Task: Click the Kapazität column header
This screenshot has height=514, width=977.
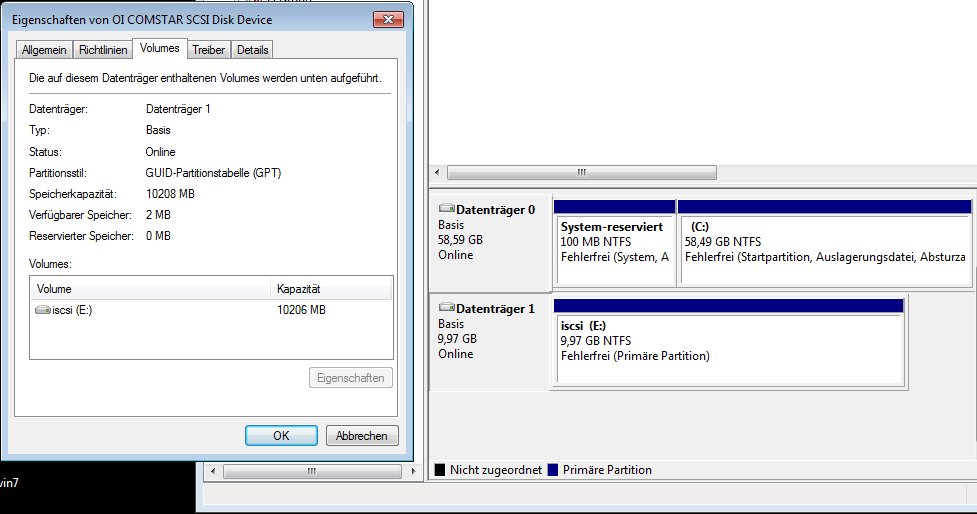Action: (x=331, y=289)
